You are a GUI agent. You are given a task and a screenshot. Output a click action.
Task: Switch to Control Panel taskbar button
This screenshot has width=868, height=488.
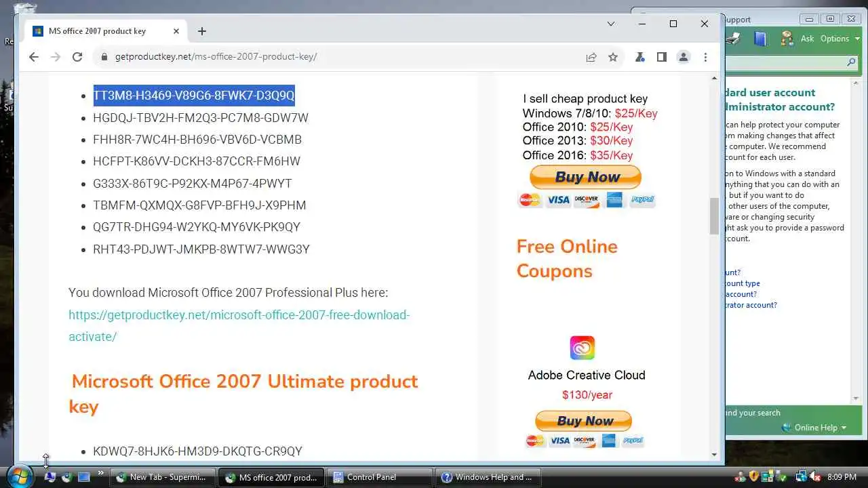380,477
